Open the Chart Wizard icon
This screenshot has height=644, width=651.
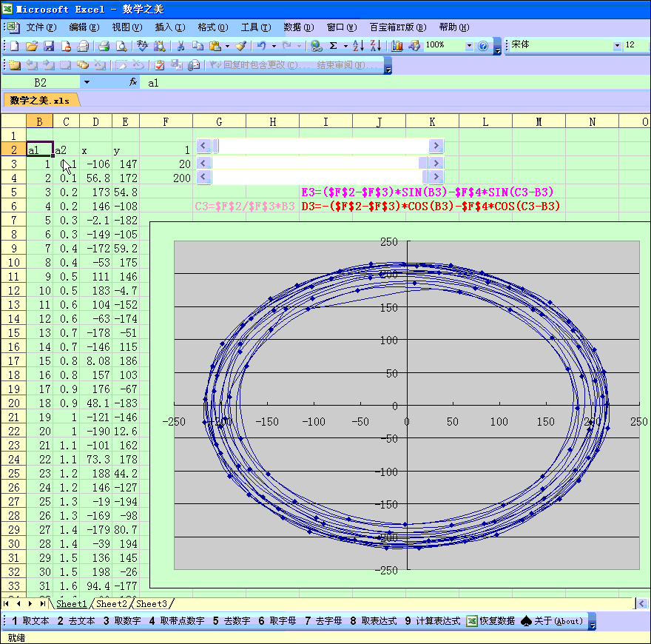coord(397,46)
